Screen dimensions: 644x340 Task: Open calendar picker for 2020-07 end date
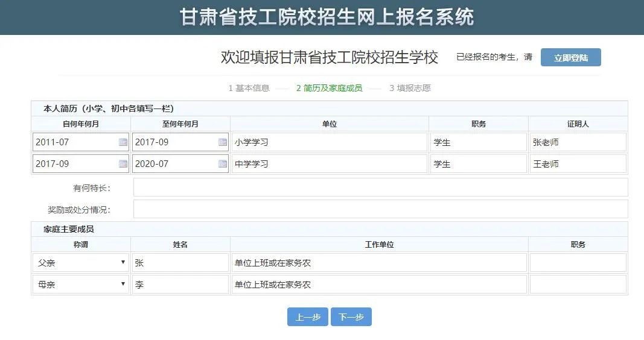tap(223, 164)
